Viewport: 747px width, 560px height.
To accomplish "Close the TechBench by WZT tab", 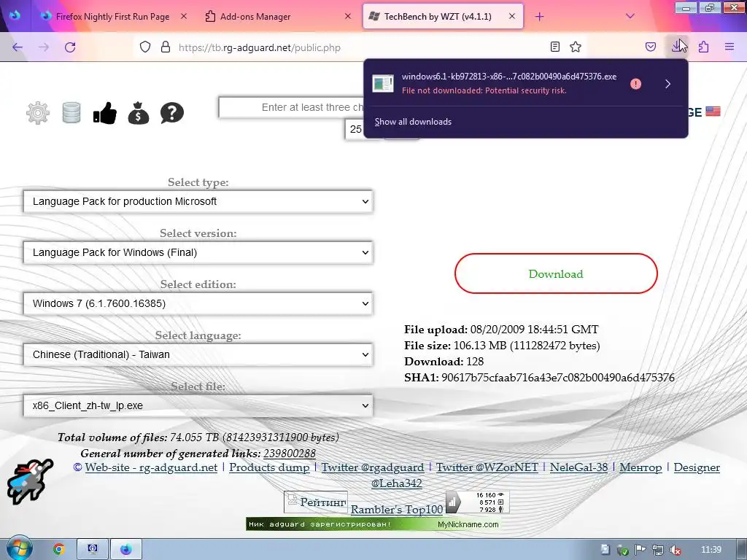I will (x=511, y=16).
